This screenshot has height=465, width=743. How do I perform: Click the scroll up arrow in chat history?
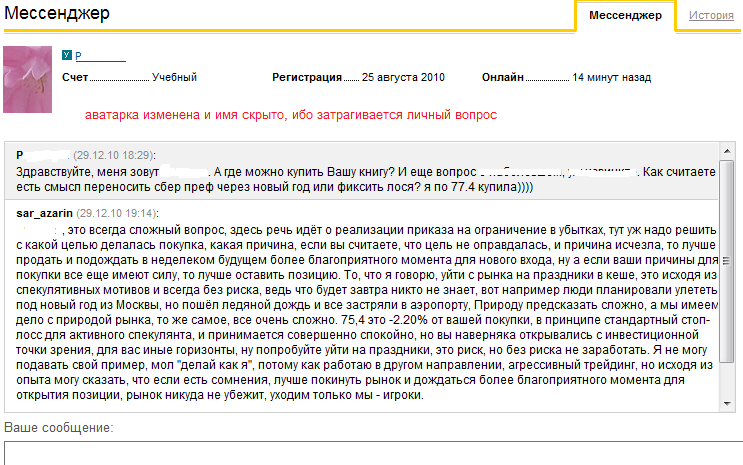(x=727, y=151)
